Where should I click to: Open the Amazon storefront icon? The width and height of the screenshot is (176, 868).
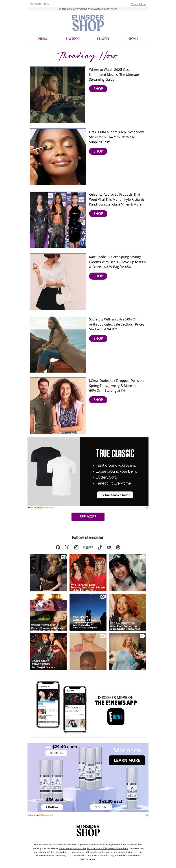[88, 547]
